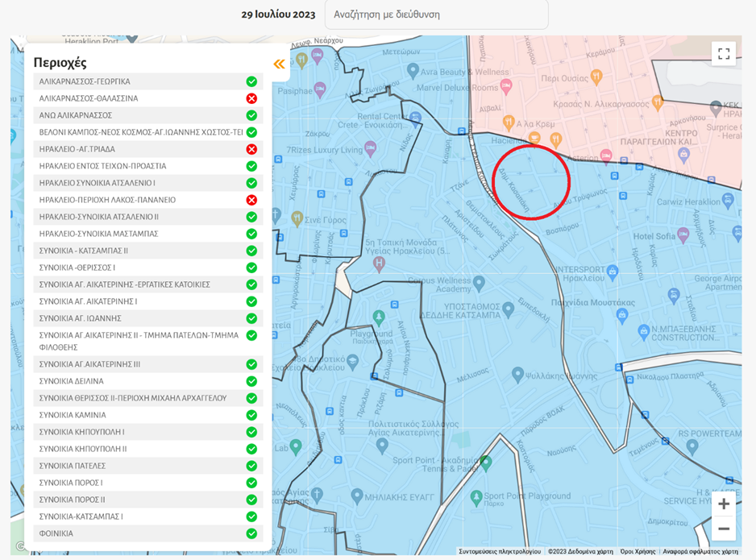
Task: Click the Αναφορά σφάλματος χάρτη link
Action: pyautogui.click(x=700, y=552)
